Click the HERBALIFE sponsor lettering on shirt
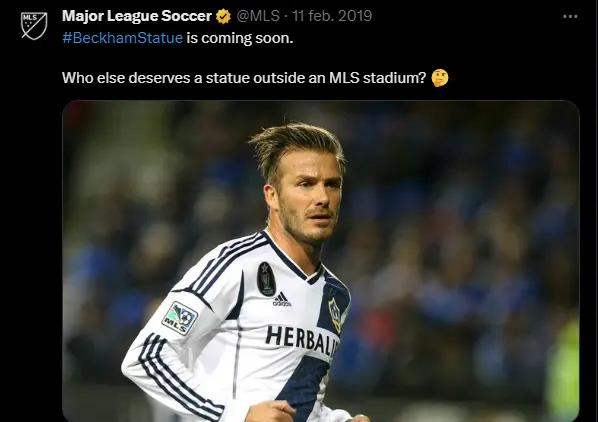Image resolution: width=598 pixels, height=422 pixels. [x=302, y=339]
